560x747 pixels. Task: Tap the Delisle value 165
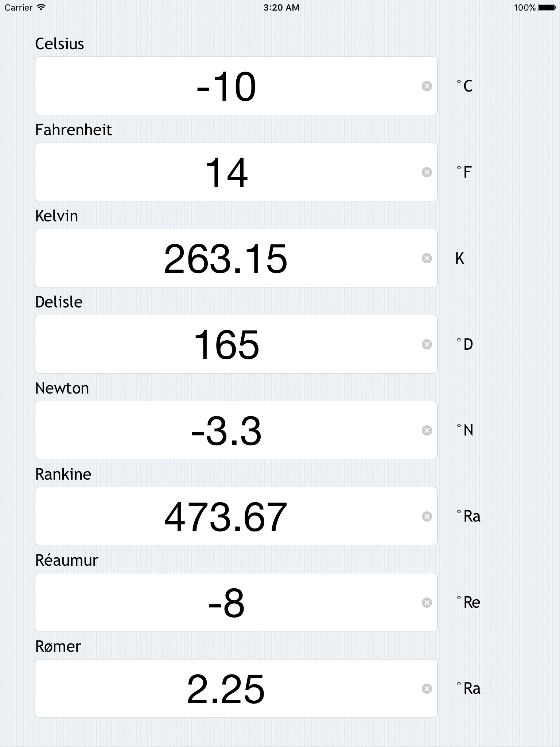(226, 344)
